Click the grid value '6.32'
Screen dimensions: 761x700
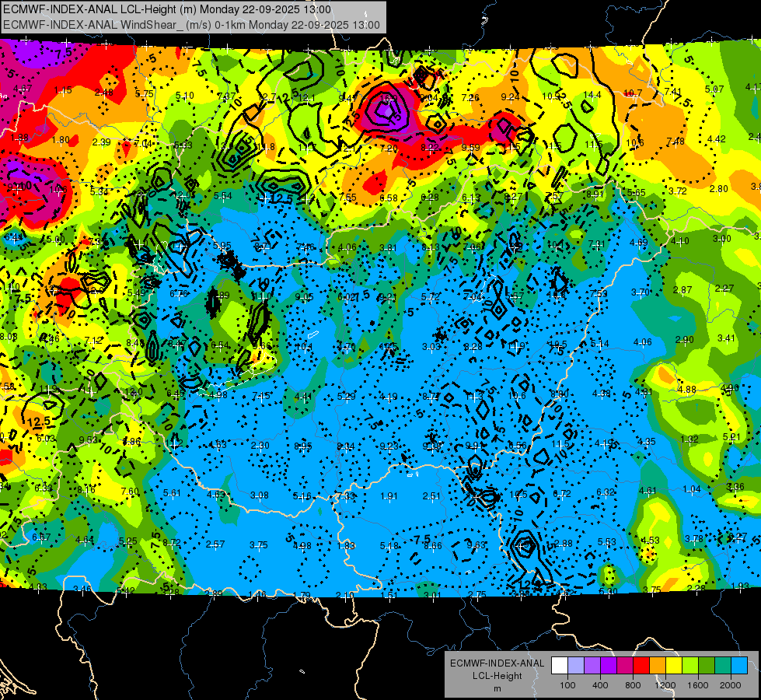[x=605, y=492]
